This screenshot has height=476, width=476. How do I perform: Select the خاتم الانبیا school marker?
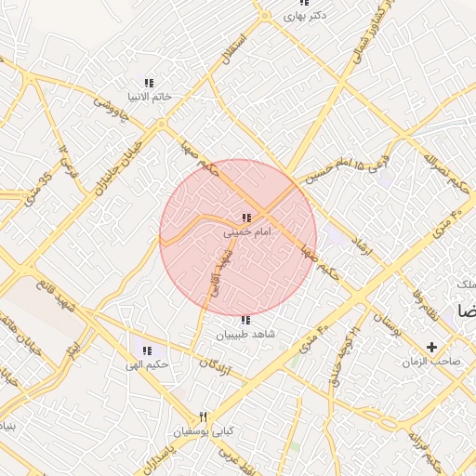point(149,83)
